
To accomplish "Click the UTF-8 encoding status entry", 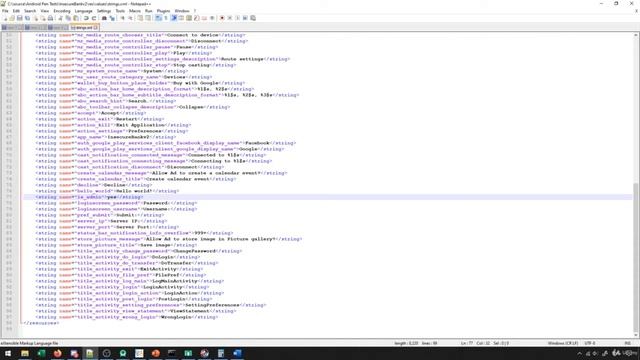I will tap(590, 343).
